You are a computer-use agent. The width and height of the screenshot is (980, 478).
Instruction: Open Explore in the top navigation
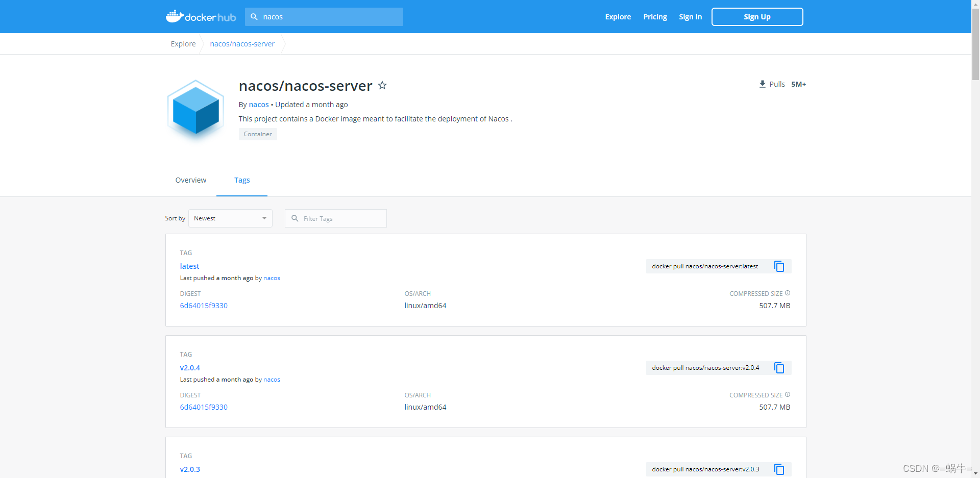(618, 17)
